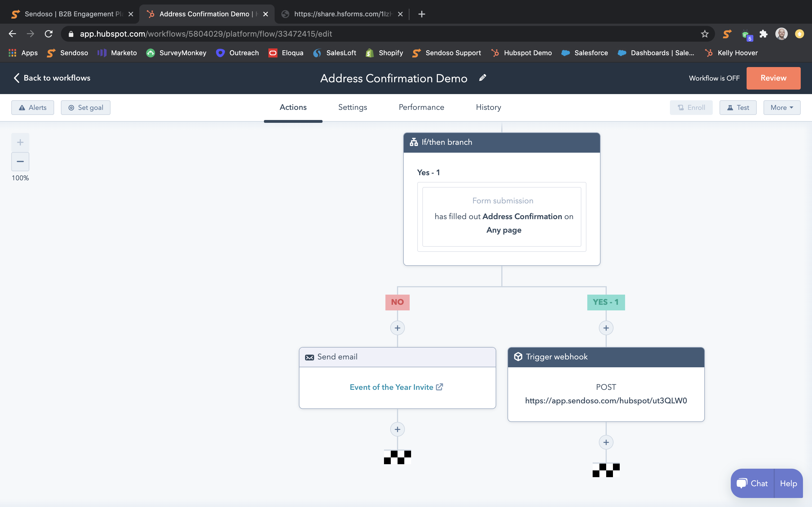This screenshot has width=812, height=507.
Task: Switch to the Settings tab
Action: pyautogui.click(x=352, y=107)
